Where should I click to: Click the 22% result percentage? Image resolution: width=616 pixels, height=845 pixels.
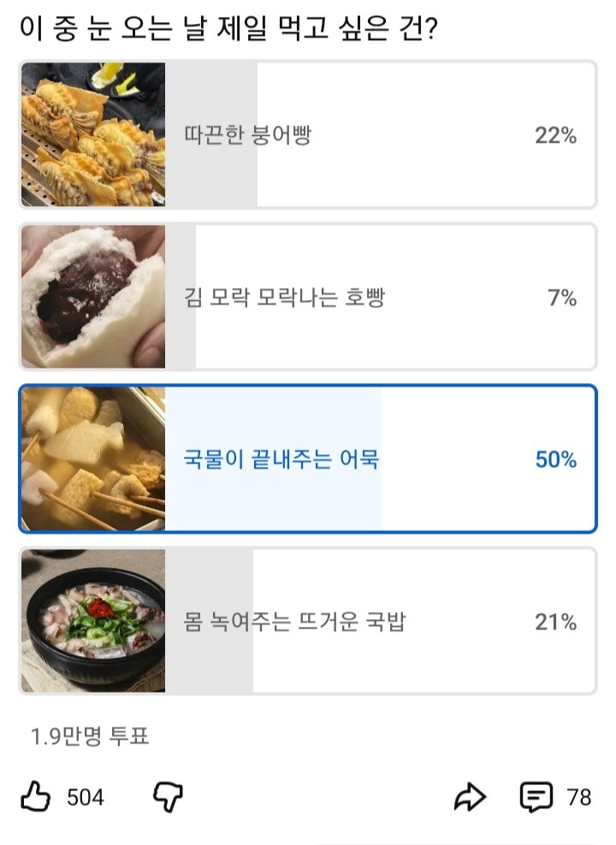pos(555,135)
